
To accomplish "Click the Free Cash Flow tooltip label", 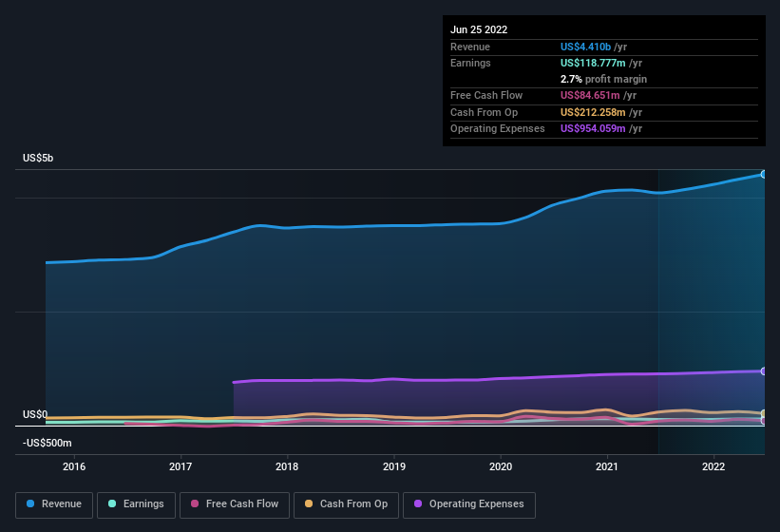I will click(x=486, y=95).
